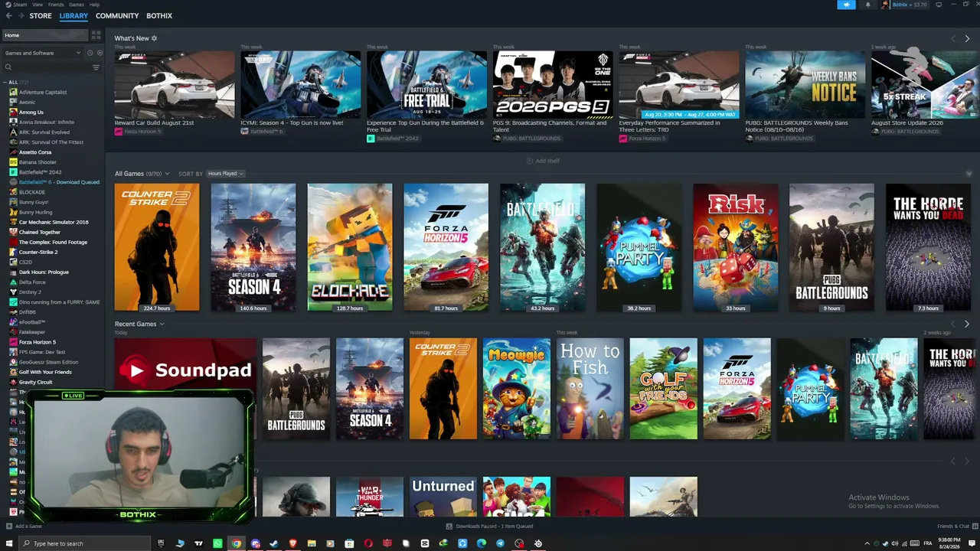
Task: Open the Help menu
Action: (94, 5)
